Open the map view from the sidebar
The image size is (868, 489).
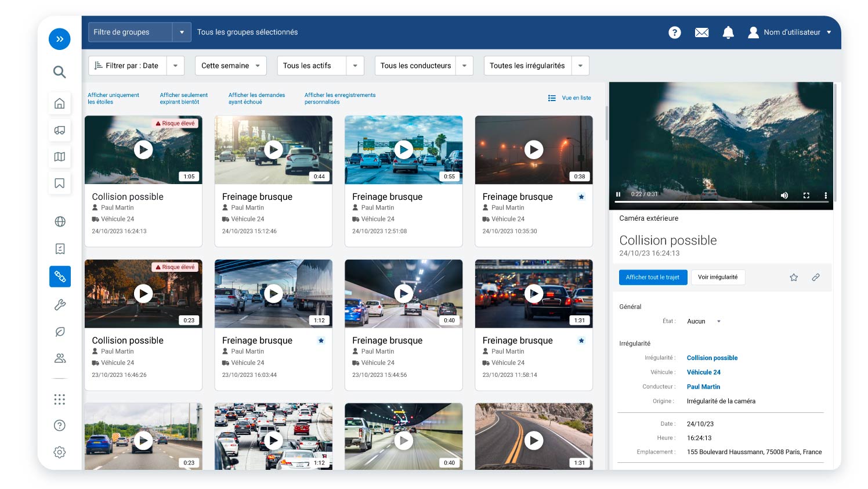[x=60, y=157]
